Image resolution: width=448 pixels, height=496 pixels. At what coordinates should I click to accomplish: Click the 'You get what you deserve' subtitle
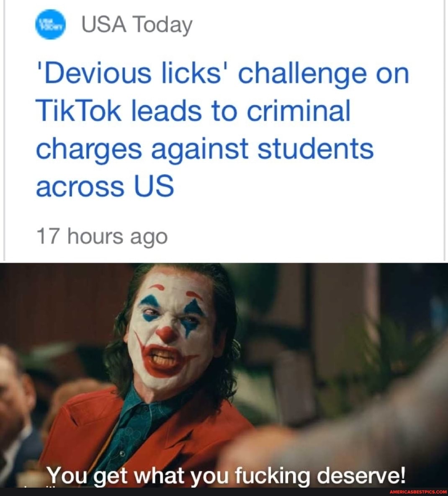(x=226, y=476)
